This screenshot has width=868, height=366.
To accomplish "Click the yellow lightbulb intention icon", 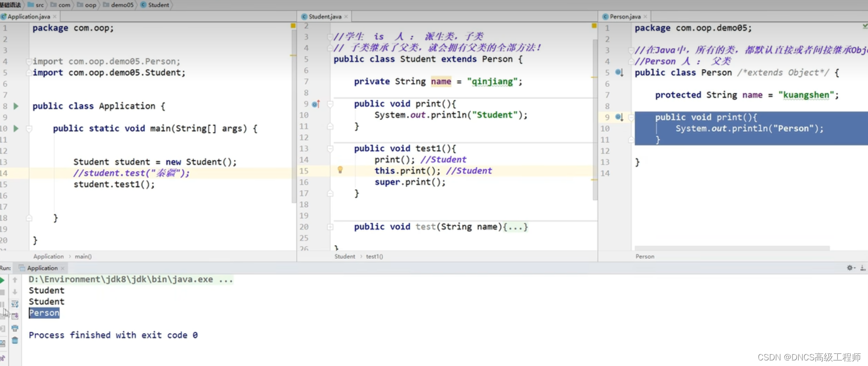I will [340, 170].
